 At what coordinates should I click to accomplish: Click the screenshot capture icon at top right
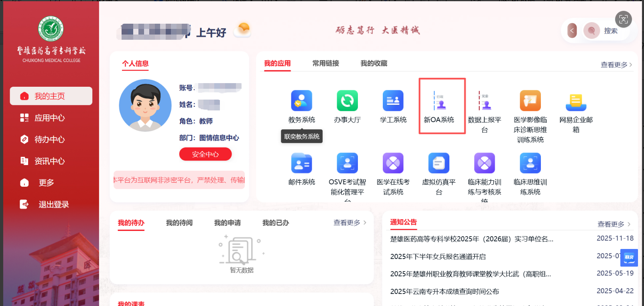pos(623,19)
